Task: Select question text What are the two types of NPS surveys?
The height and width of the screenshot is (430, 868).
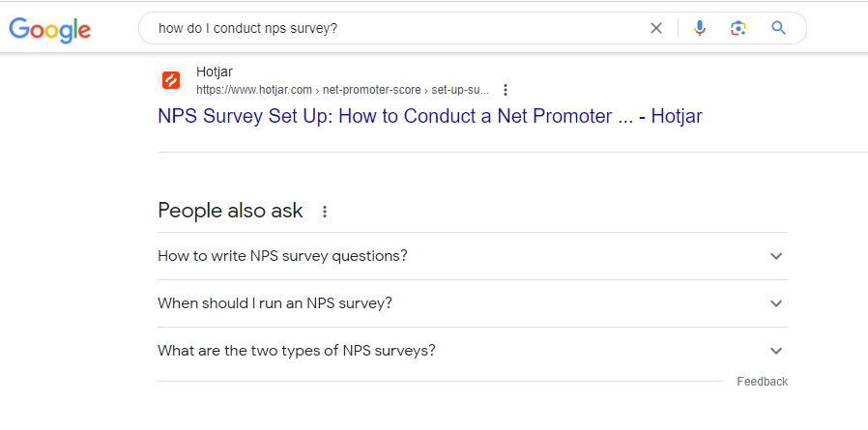Action: point(297,351)
